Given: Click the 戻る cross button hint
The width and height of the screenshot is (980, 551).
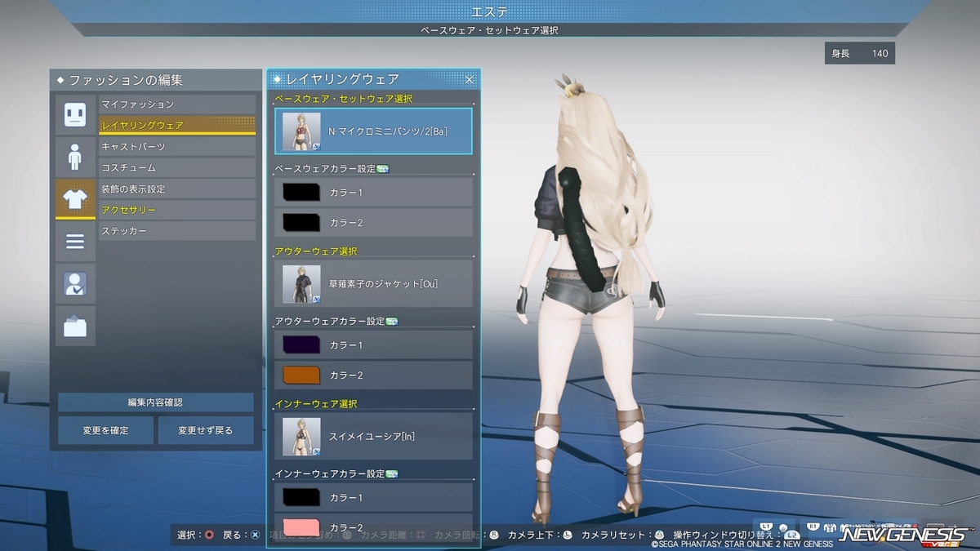Looking at the screenshot, I should pos(242,535).
